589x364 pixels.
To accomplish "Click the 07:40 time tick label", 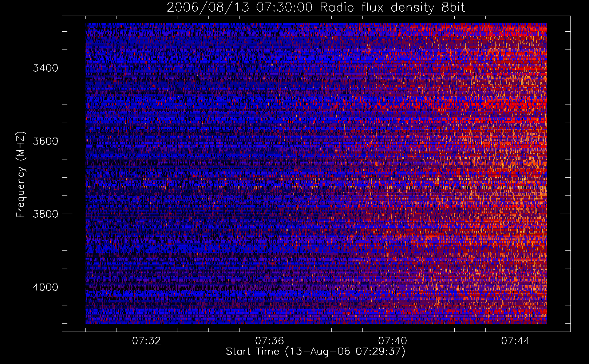I will [393, 341].
